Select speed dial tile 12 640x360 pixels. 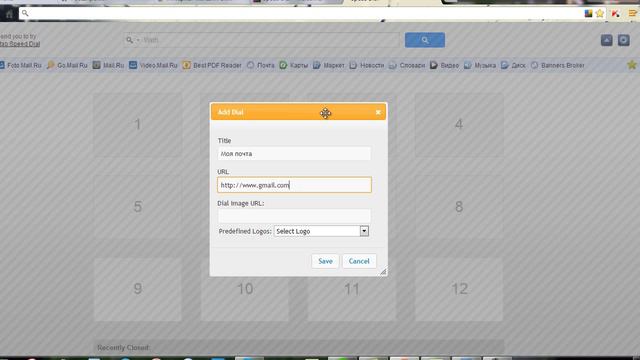point(459,289)
